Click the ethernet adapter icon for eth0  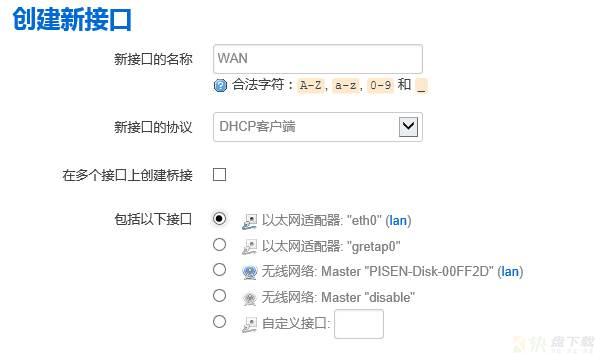[x=249, y=221]
